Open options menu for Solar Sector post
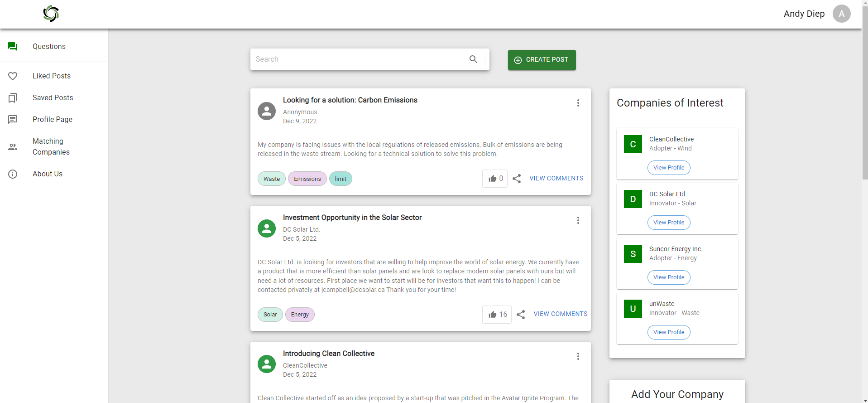Screen dimensions: 868x403 coord(578,220)
